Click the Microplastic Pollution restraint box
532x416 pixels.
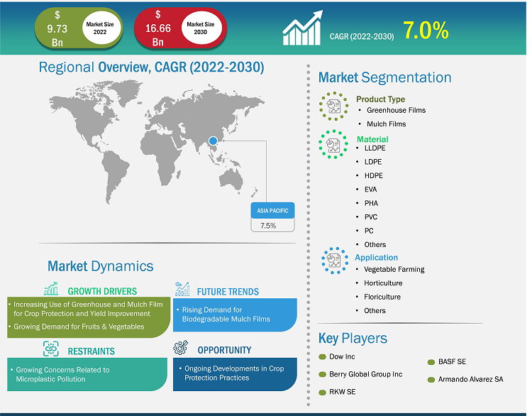pos(87,375)
